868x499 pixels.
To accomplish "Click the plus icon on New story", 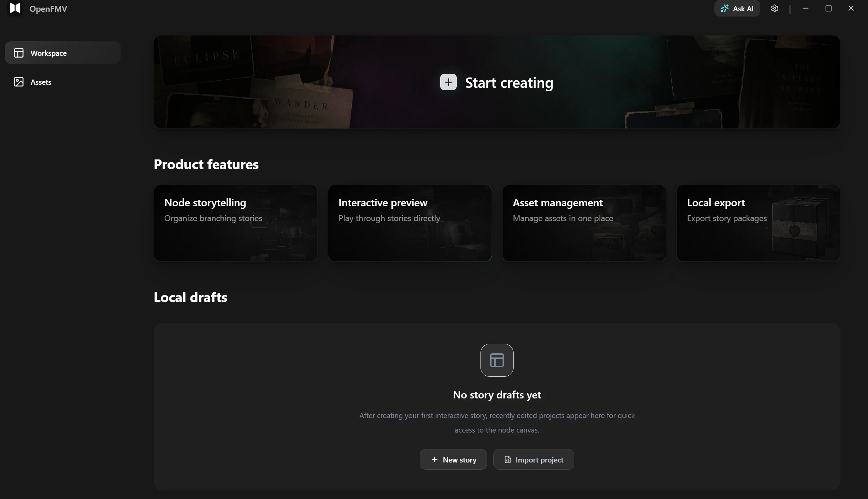I will (x=434, y=459).
